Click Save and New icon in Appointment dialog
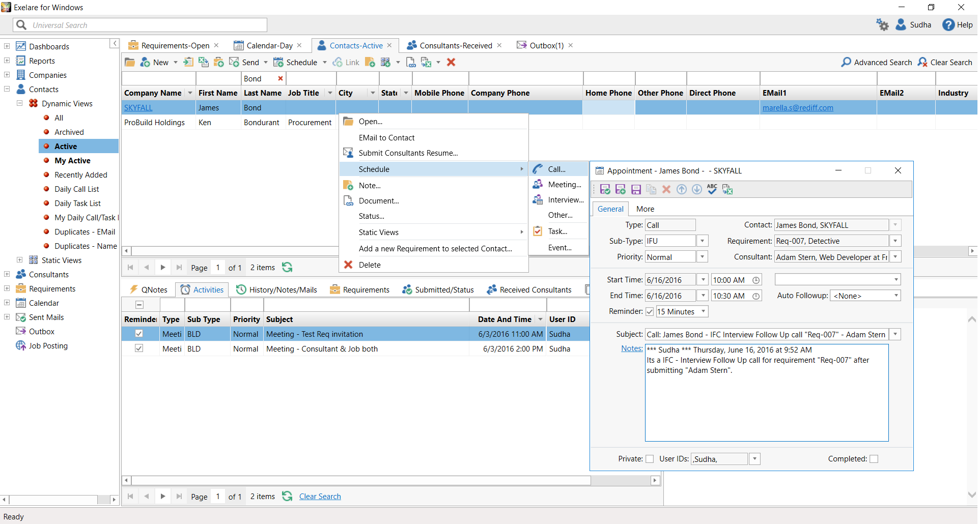 click(621, 189)
